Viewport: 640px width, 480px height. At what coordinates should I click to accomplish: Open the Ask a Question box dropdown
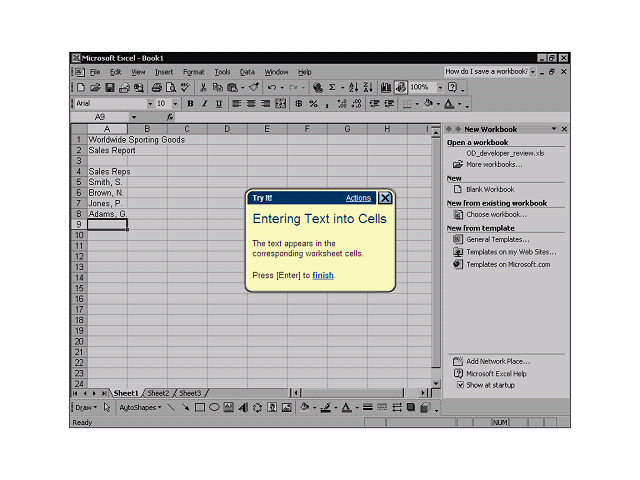pos(533,72)
